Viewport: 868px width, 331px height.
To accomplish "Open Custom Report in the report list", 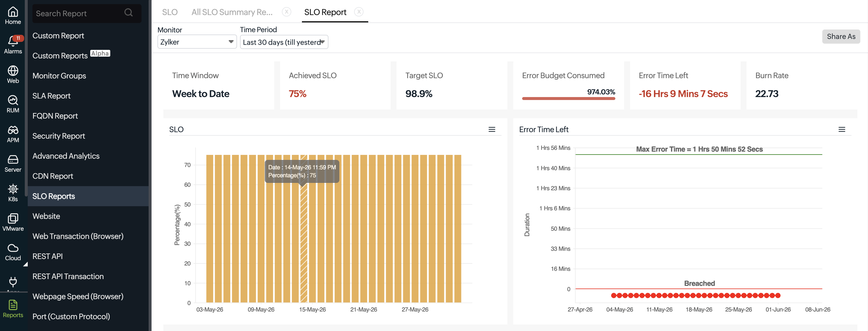I will [58, 35].
